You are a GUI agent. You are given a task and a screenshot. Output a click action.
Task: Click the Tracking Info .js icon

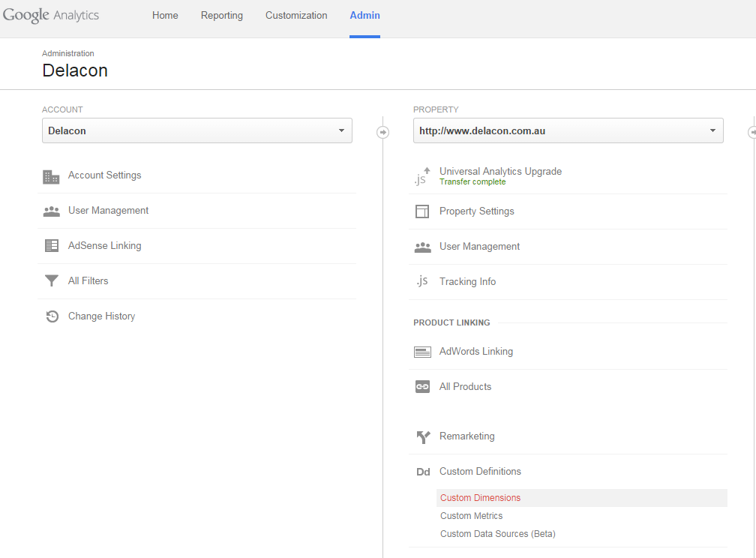tap(422, 281)
